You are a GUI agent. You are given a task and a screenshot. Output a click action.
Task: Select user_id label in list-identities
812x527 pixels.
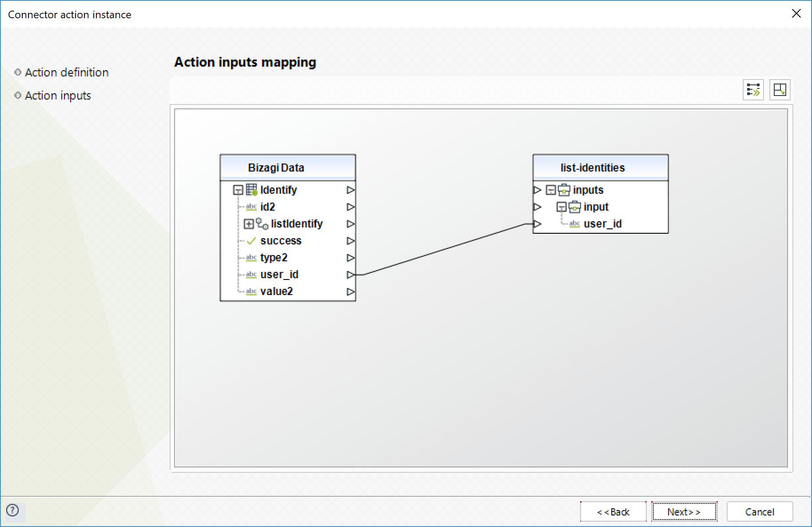coord(603,224)
